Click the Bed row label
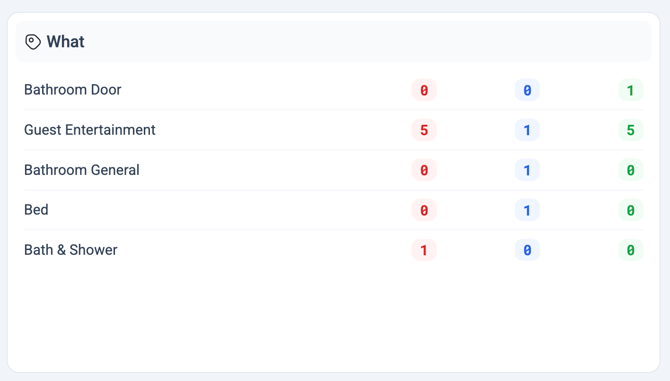The image size is (670, 381). (x=36, y=210)
